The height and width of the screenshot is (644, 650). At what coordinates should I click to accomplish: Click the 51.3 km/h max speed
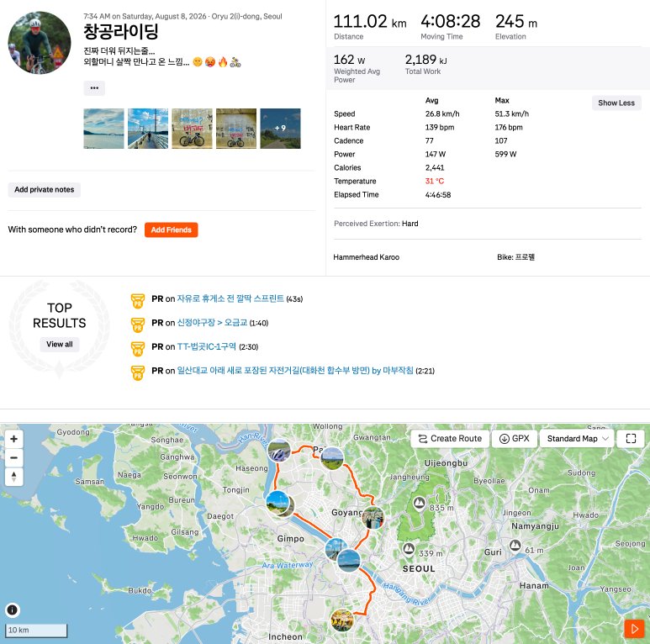(511, 114)
